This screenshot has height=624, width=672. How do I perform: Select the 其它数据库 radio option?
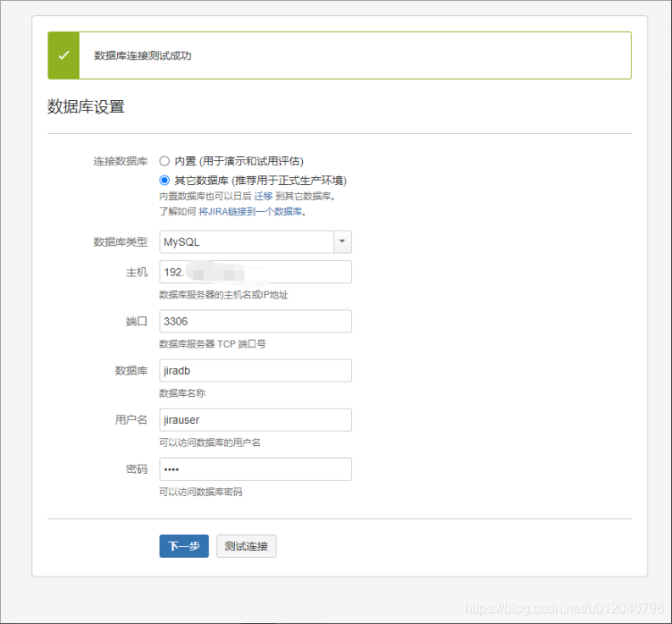[165, 181]
